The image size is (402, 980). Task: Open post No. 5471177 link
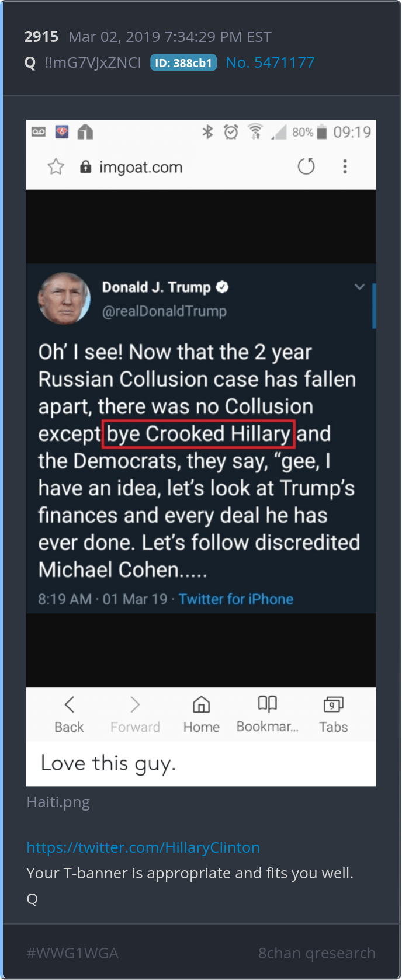point(270,62)
